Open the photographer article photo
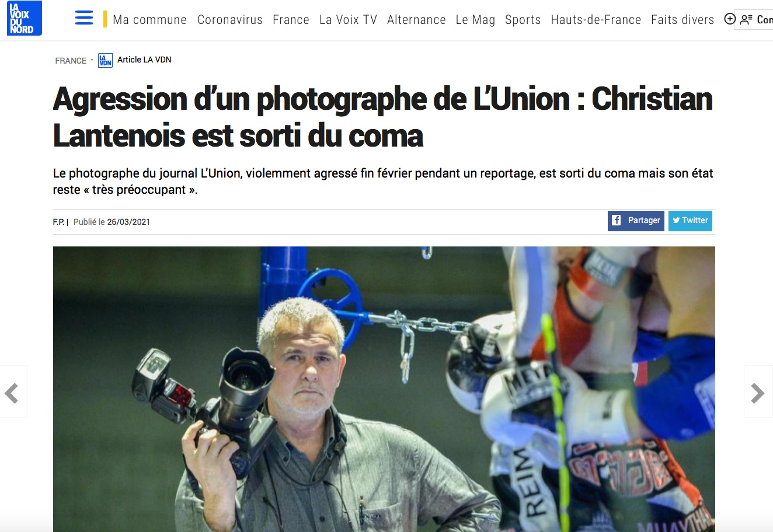Screen dimensions: 773x532 [384, 389]
